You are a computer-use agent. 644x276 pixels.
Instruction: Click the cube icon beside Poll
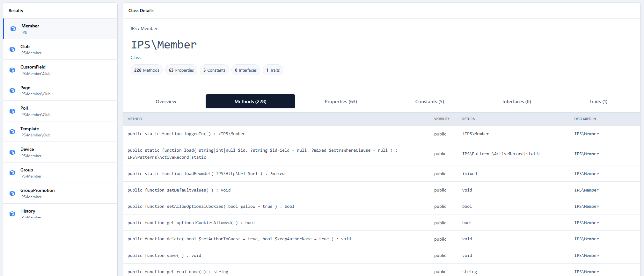(12, 111)
